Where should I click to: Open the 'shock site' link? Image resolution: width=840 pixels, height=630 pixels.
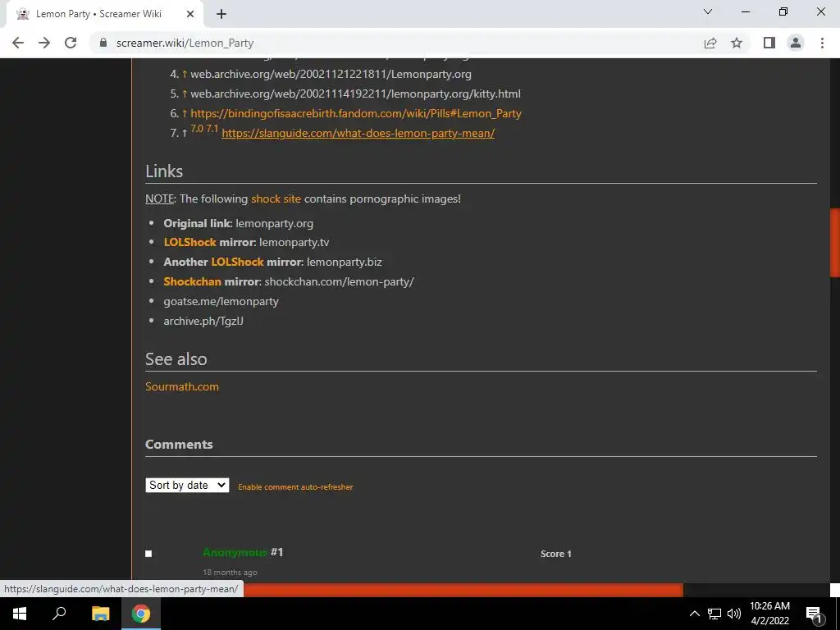[276, 199]
